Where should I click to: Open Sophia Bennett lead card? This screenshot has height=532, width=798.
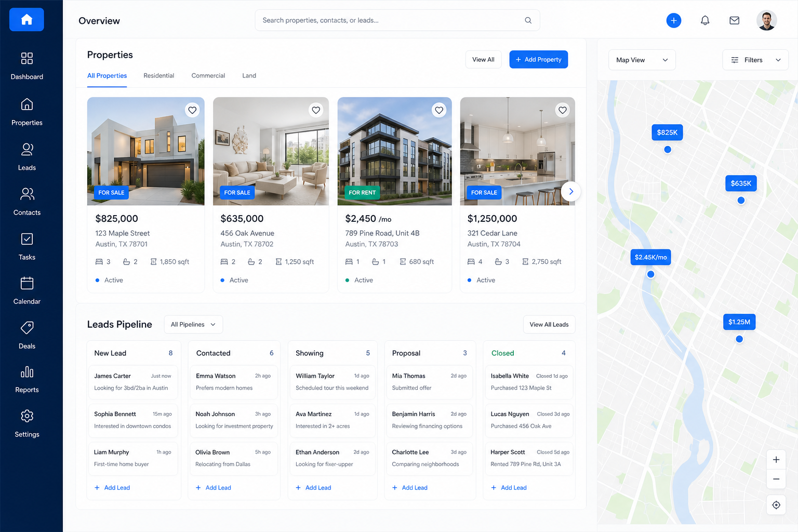pos(133,420)
